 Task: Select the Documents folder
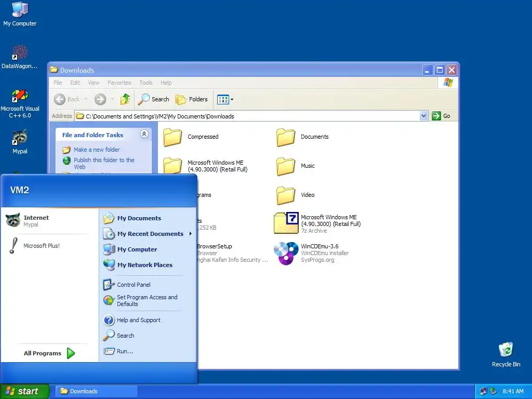coord(302,137)
